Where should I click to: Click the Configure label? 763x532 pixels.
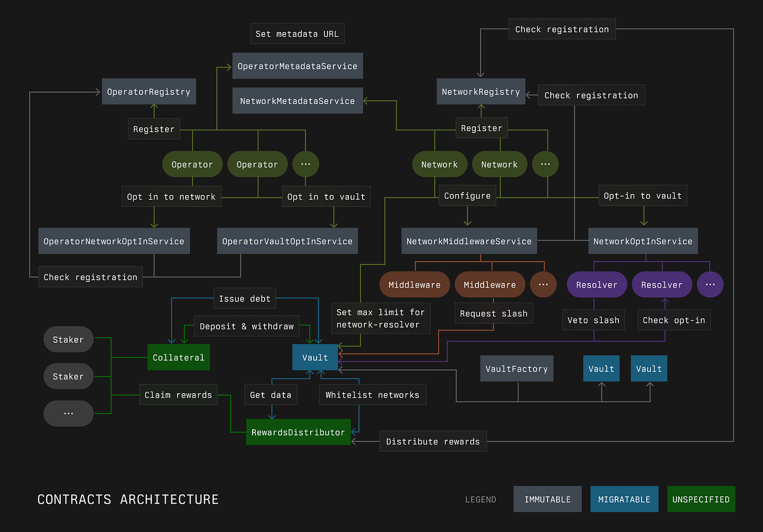pyautogui.click(x=467, y=196)
